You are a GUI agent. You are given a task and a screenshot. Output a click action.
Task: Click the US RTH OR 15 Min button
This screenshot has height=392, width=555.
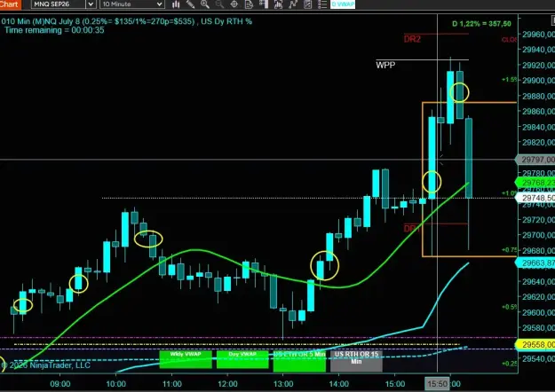(356, 361)
